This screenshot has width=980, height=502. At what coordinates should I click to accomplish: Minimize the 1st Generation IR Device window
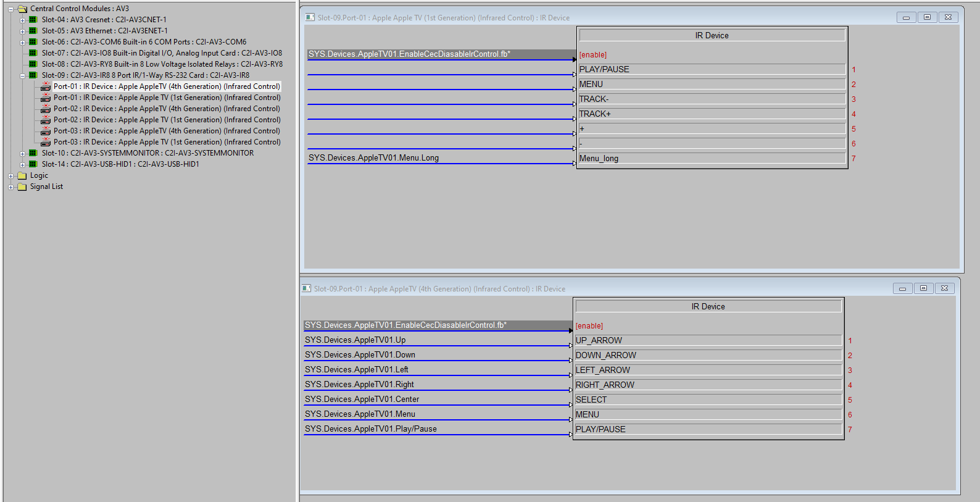(x=906, y=17)
